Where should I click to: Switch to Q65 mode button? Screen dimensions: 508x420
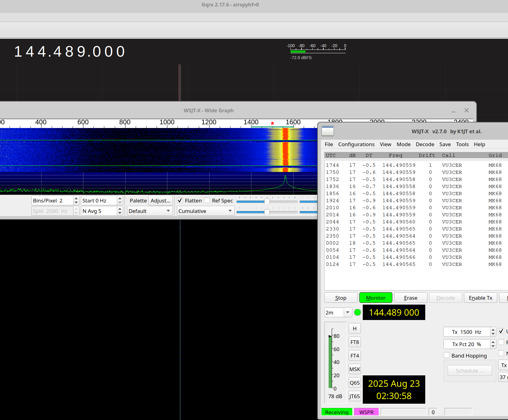pos(354,383)
